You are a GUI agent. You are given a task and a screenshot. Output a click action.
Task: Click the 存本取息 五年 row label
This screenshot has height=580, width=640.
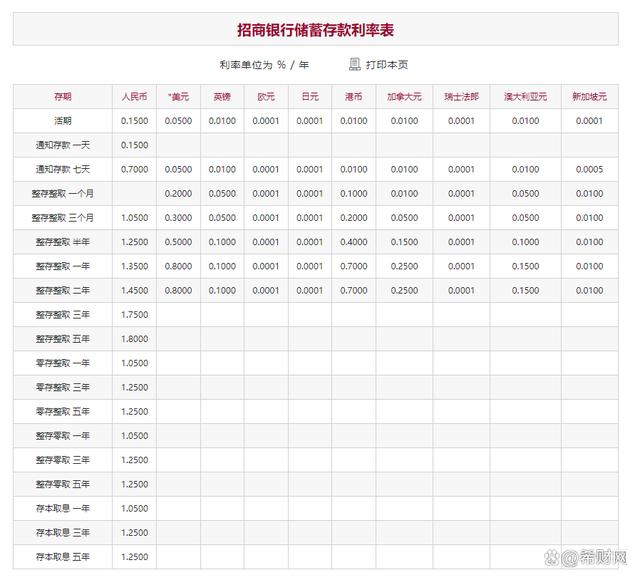[63, 557]
